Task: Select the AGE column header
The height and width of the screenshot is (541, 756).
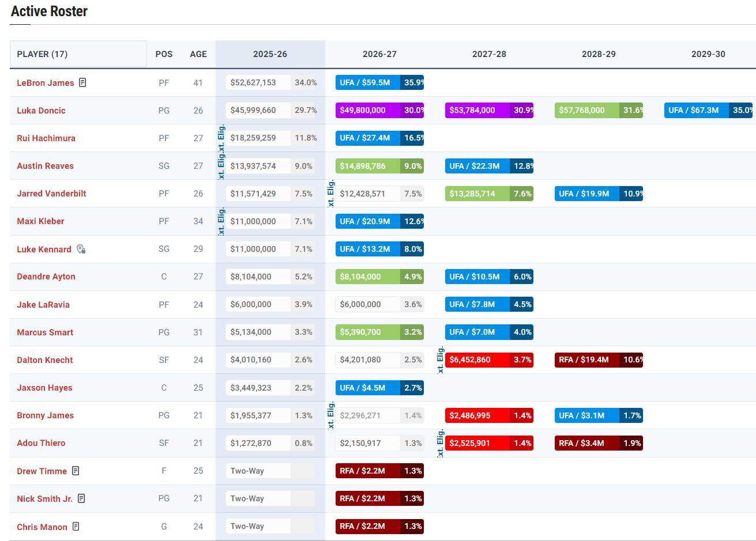Action: (198, 54)
